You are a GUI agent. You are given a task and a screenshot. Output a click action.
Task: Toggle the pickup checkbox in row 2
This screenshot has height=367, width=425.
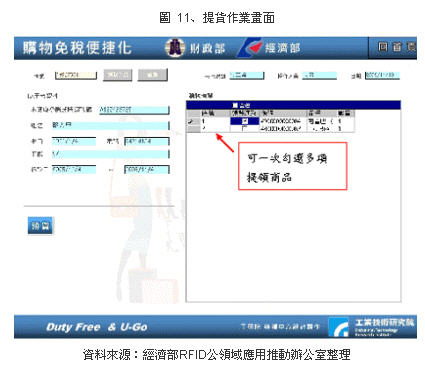point(245,128)
